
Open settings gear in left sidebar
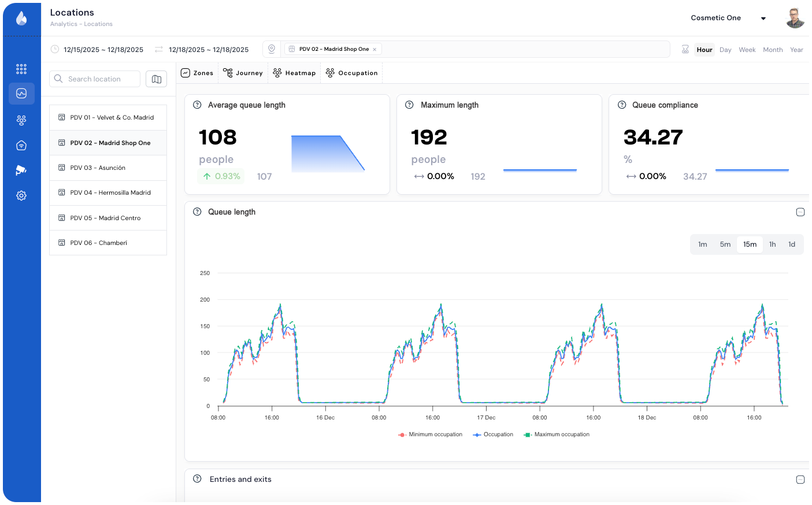[x=21, y=196]
